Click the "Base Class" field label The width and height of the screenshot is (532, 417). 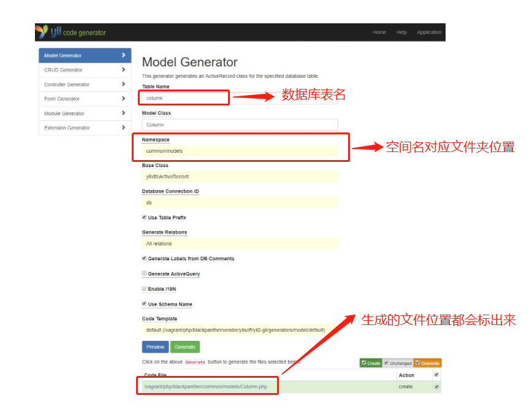tap(155, 165)
